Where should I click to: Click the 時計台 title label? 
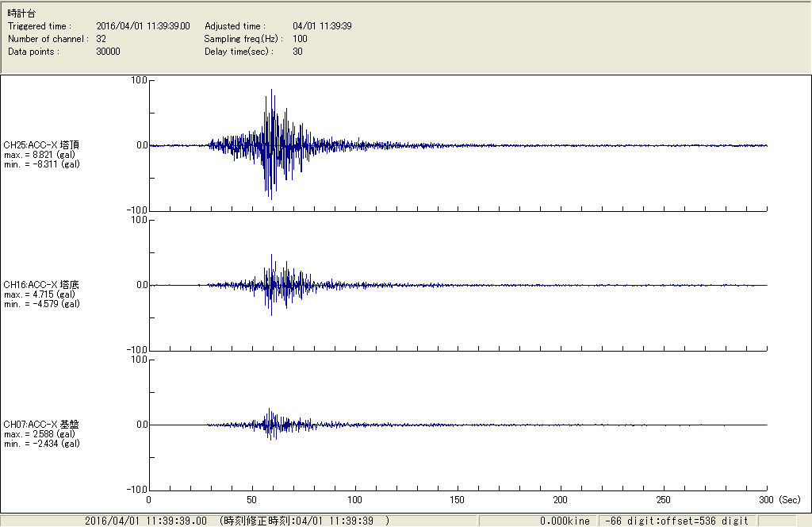tap(21, 13)
